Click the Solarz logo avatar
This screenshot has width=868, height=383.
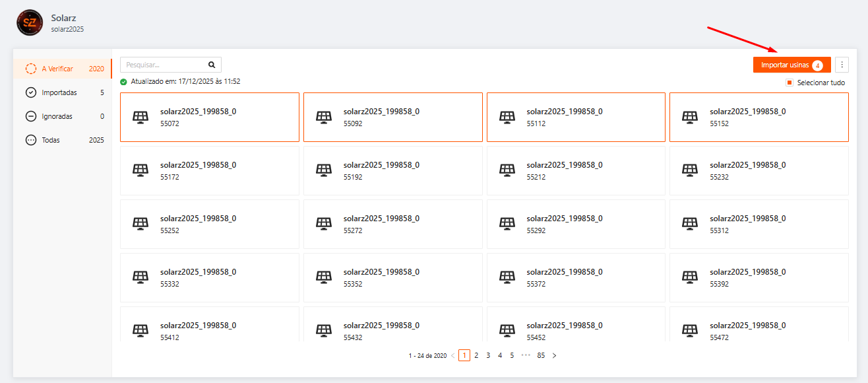coord(30,23)
